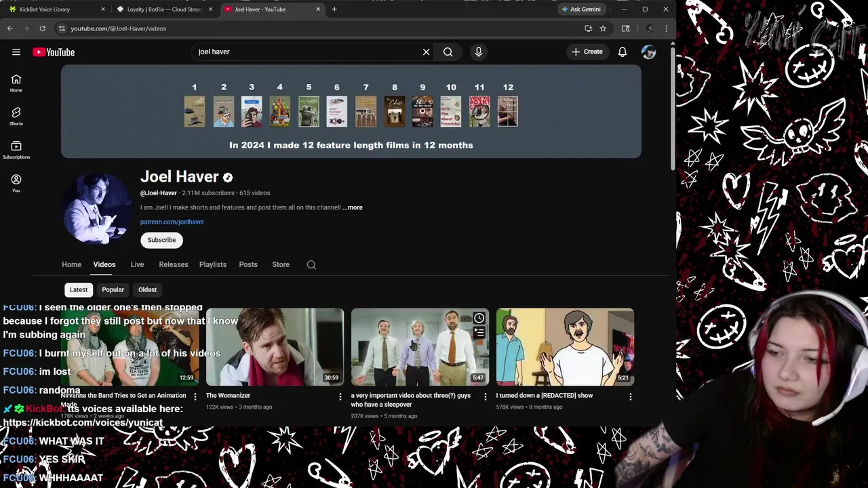868x488 pixels.
Task: Open the channel Home tab
Action: coord(71,264)
